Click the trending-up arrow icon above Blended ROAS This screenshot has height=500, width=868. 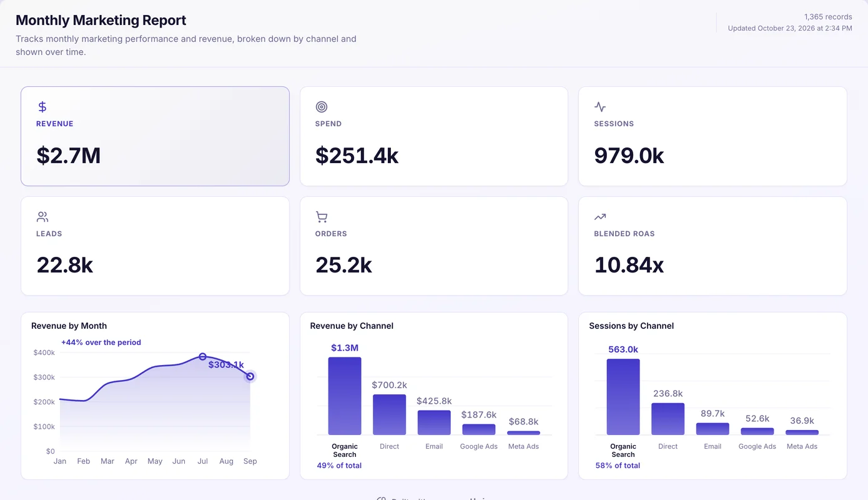[x=600, y=217]
